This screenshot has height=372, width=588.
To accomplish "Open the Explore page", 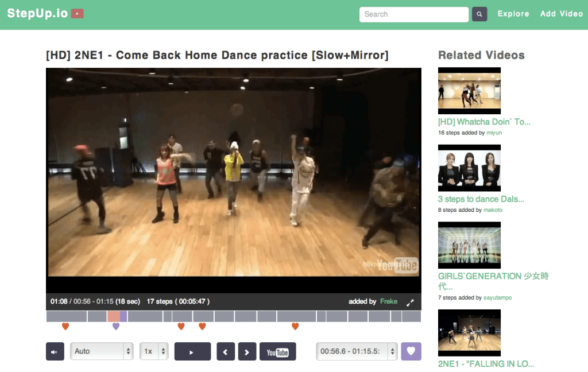I will tap(513, 14).
